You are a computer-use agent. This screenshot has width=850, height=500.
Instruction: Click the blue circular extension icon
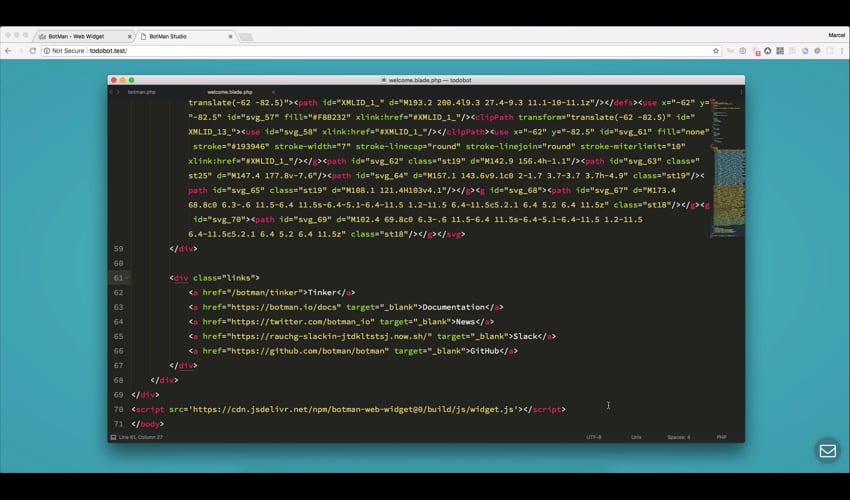pyautogui.click(x=805, y=51)
